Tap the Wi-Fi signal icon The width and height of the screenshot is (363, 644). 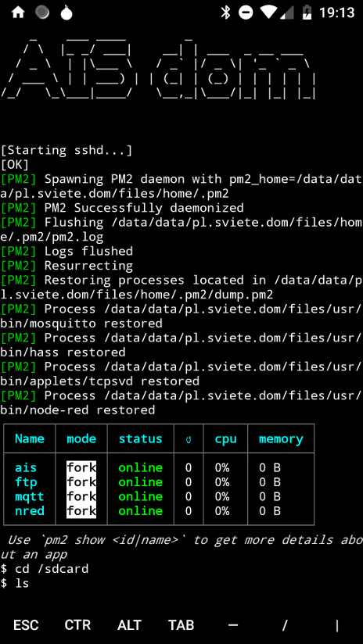pyautogui.click(x=268, y=13)
